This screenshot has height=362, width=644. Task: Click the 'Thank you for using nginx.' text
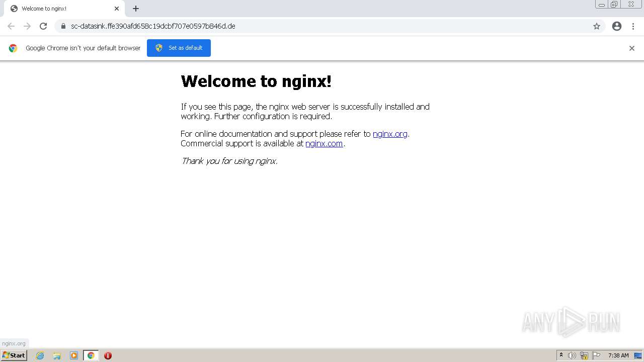(229, 161)
